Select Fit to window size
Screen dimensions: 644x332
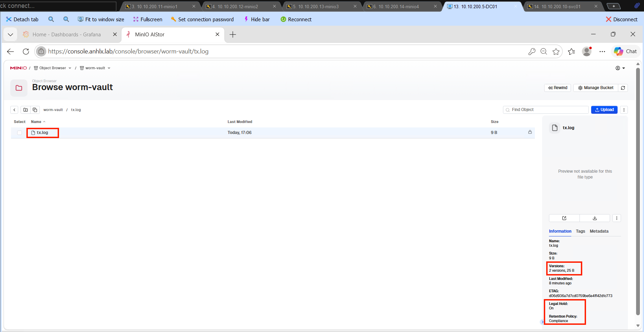(101, 20)
